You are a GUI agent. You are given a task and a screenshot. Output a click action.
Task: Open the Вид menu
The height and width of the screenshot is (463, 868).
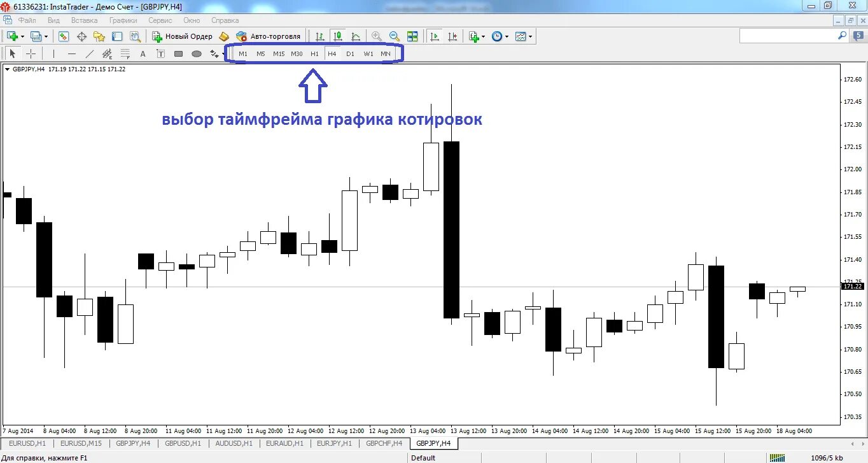54,20
